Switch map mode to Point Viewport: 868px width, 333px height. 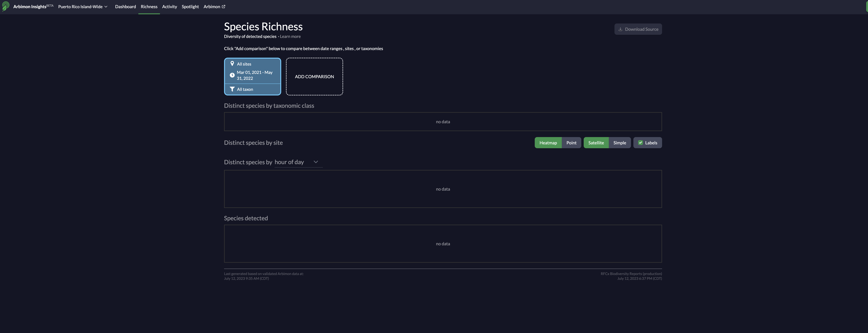(x=571, y=143)
